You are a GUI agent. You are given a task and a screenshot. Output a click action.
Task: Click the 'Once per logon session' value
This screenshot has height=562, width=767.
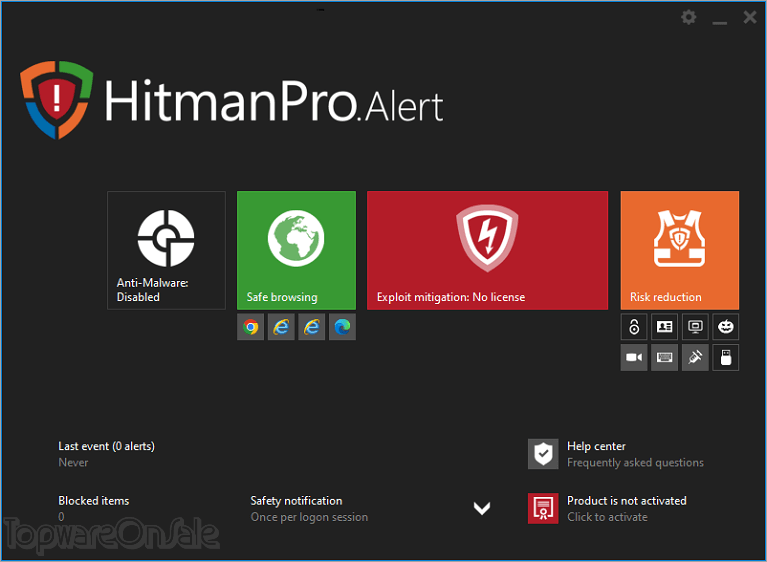coord(309,517)
